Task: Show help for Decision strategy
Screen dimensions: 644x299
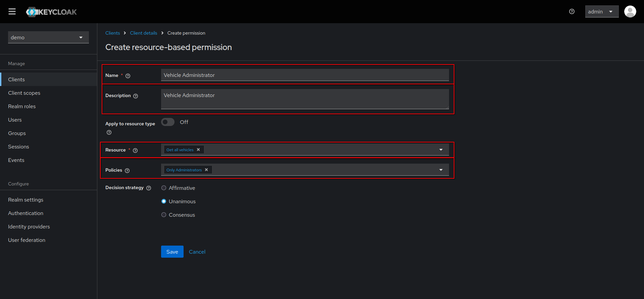Action: [x=149, y=188]
